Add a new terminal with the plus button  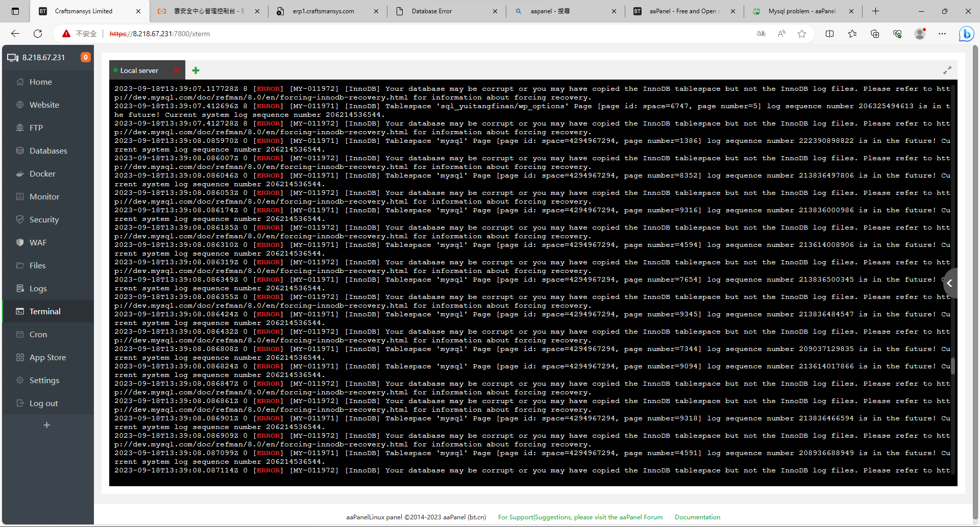[195, 70]
